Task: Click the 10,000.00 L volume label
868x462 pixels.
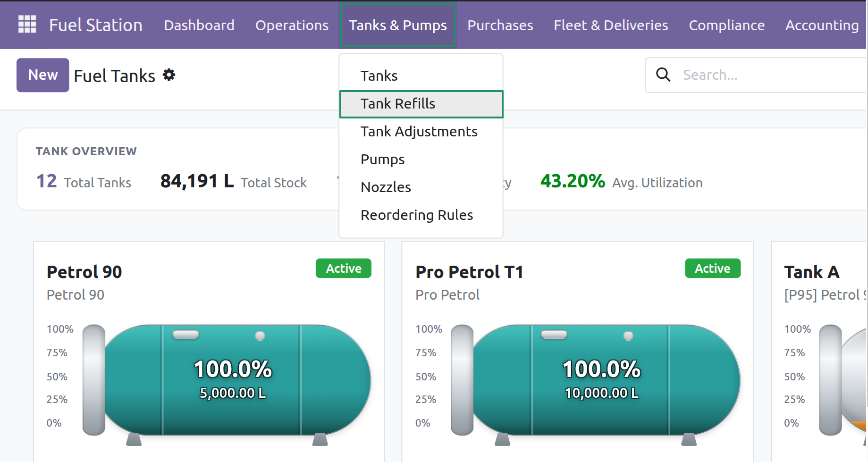Action: [602, 393]
